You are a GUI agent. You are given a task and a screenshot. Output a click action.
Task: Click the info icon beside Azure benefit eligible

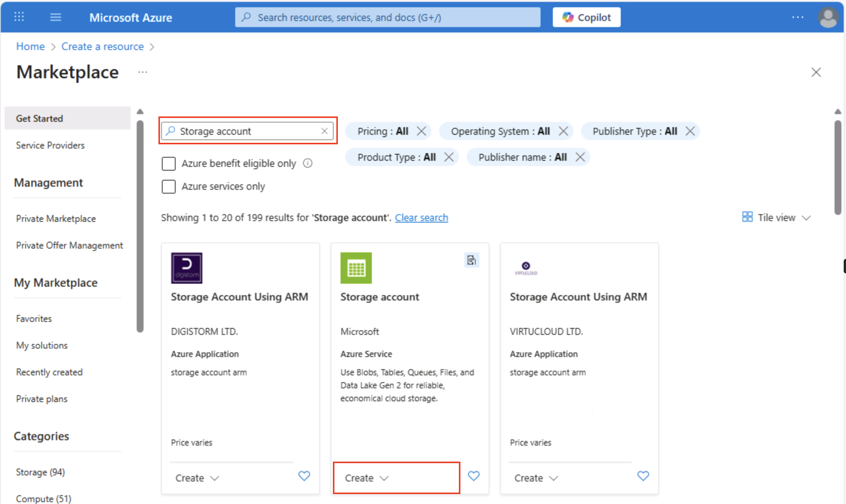pyautogui.click(x=308, y=163)
